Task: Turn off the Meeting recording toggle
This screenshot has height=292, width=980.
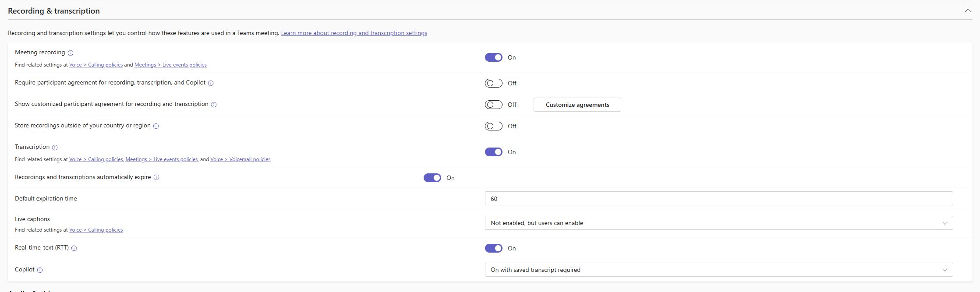Action: click(493, 57)
